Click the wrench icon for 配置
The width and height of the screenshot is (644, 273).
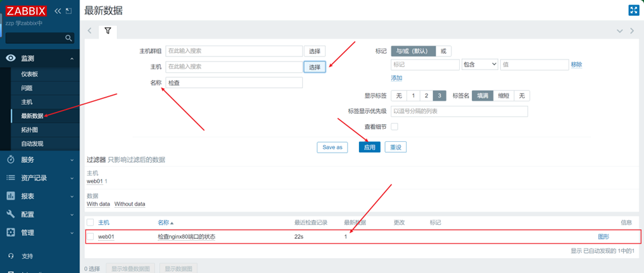11,214
